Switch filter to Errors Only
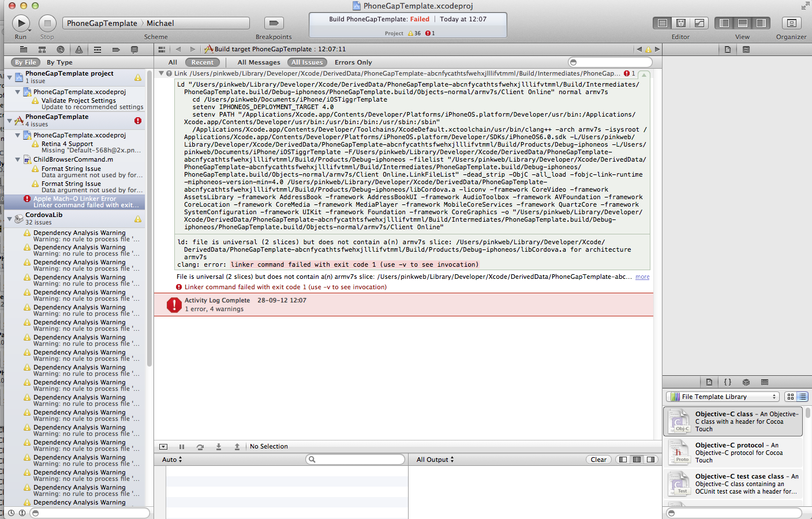 (x=353, y=62)
